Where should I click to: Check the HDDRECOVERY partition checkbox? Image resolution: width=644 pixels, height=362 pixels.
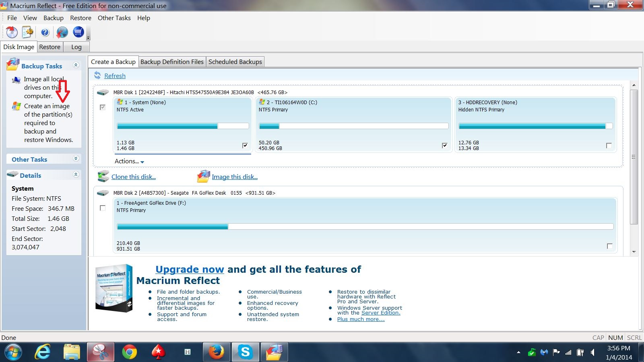(x=609, y=145)
